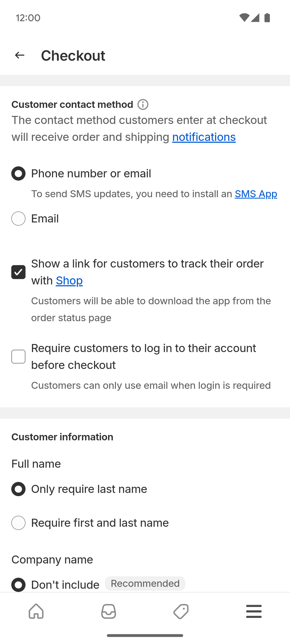This screenshot has height=644, width=290.
Task: Open the hamburger menu in bottom bar
Action: click(254, 612)
